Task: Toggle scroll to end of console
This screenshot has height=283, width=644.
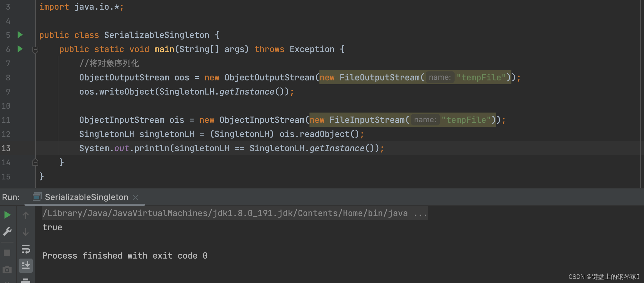Action: 26,266
